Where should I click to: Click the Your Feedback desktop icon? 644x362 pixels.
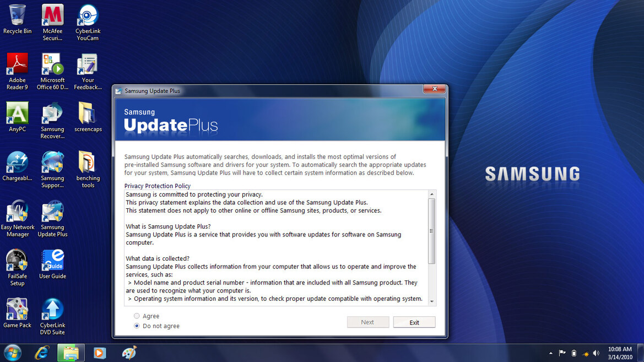coord(88,72)
